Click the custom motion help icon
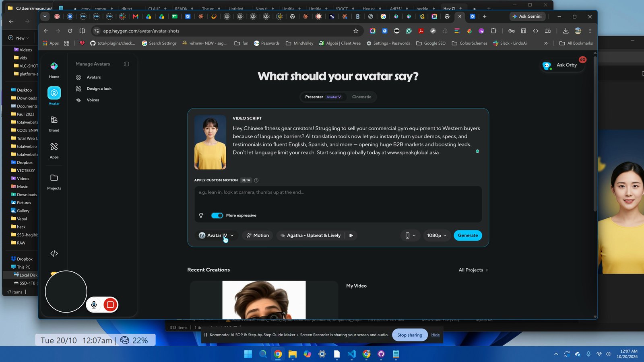Viewport: 644px width, 362px height. coord(256,180)
